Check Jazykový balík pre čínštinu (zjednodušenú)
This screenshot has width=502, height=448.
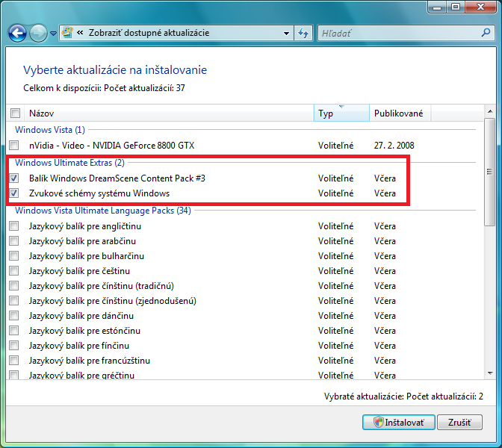click(x=14, y=301)
